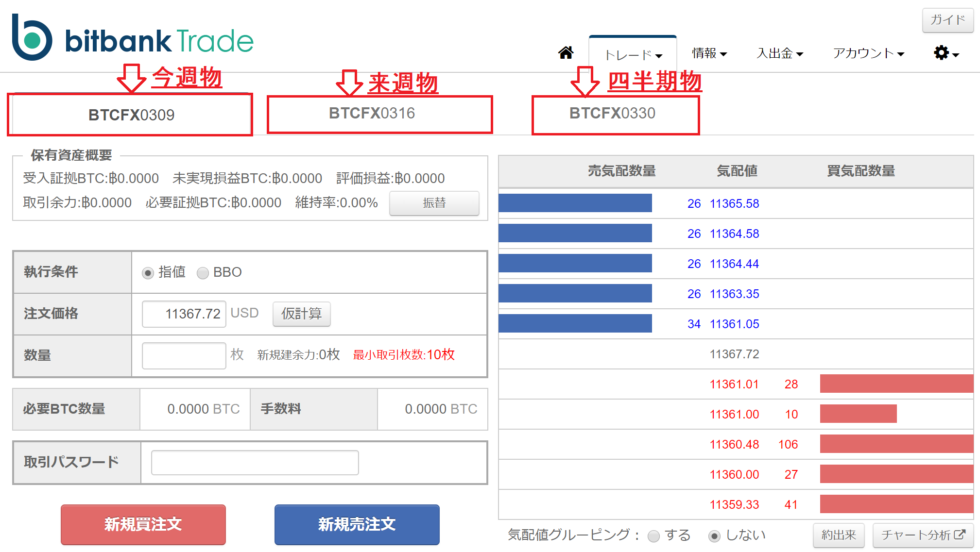The height and width of the screenshot is (552, 980).
Task: Select the 指値 execution condition
Action: [x=148, y=273]
